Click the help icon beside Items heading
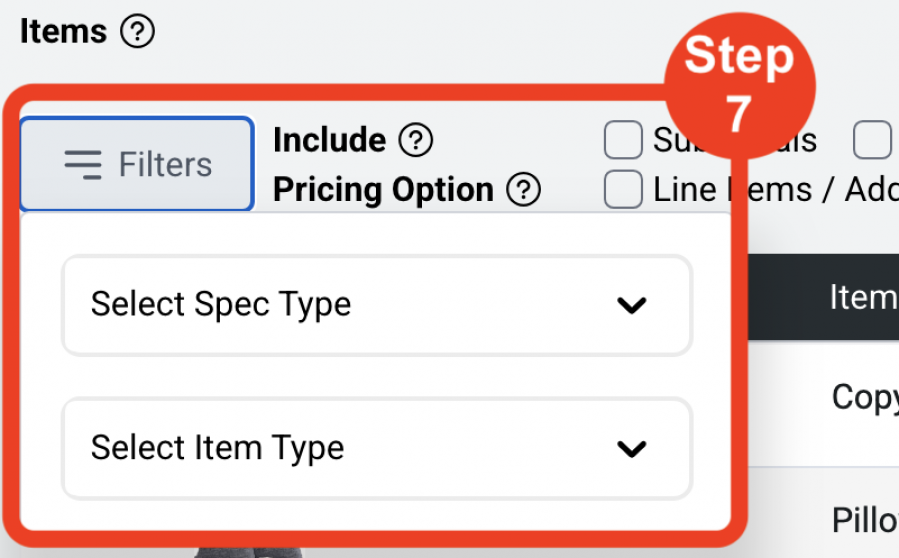This screenshot has width=899, height=558. tap(137, 31)
